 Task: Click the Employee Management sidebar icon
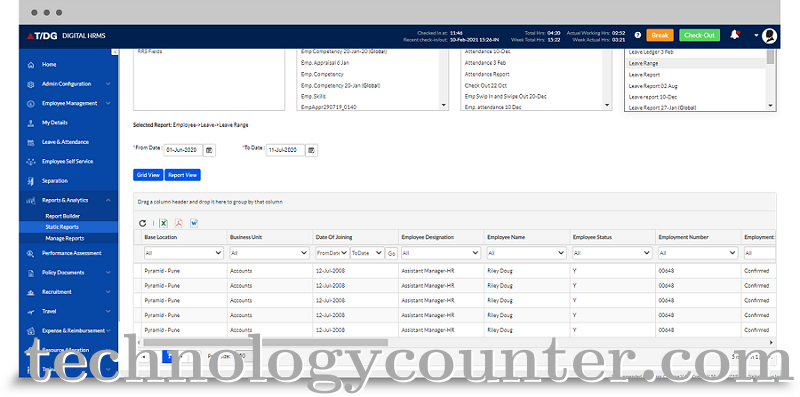coord(31,104)
